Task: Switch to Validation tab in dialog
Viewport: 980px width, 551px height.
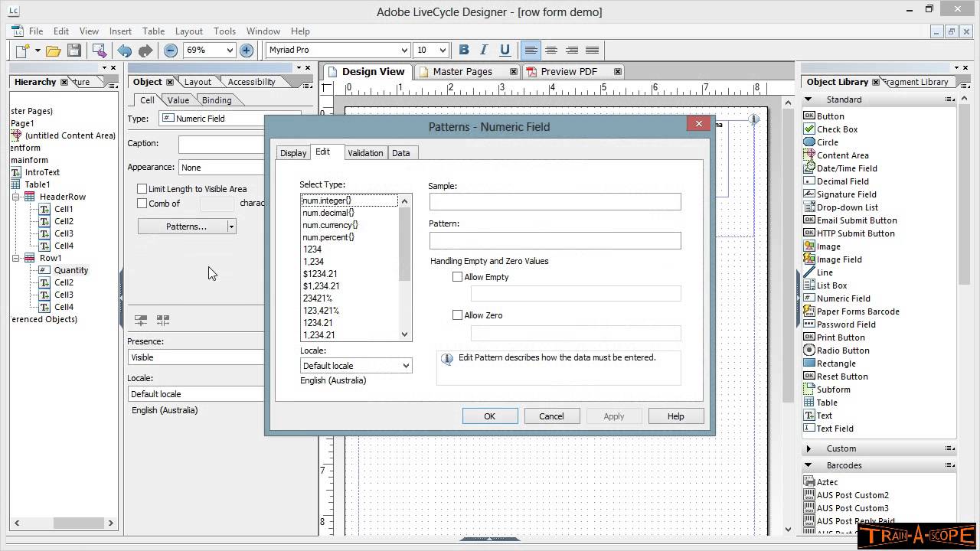Action: (x=365, y=153)
